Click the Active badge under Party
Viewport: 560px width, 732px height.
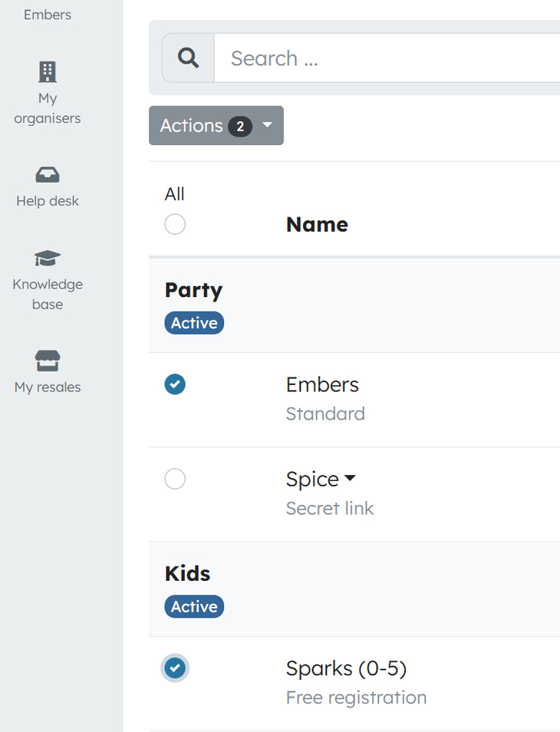click(x=194, y=323)
